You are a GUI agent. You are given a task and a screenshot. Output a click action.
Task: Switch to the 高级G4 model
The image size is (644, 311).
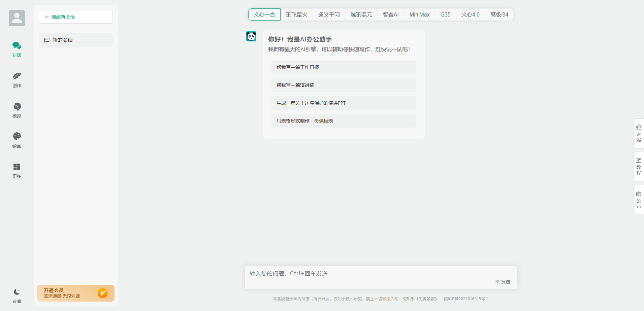click(500, 14)
